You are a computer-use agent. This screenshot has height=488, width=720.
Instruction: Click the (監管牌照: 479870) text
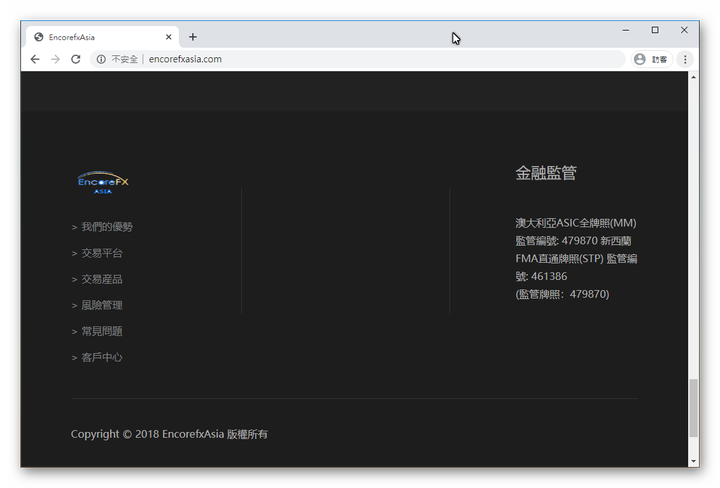point(562,294)
